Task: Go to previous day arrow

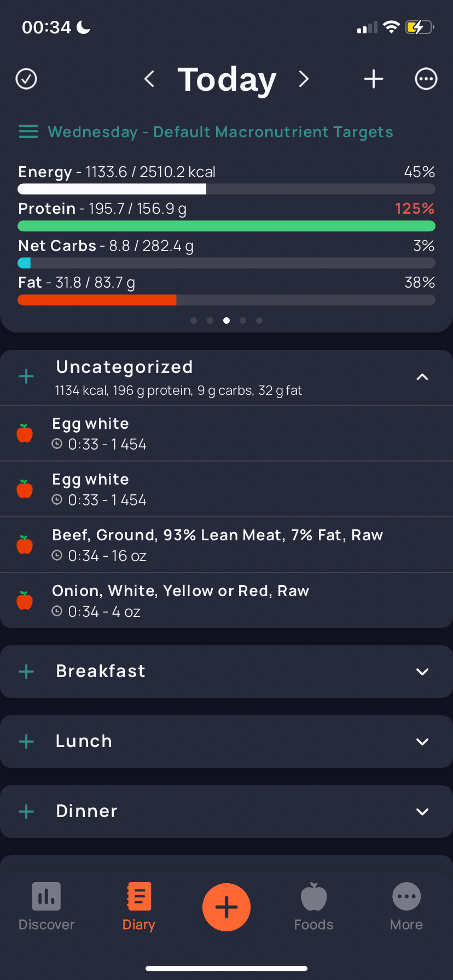Action: [149, 79]
